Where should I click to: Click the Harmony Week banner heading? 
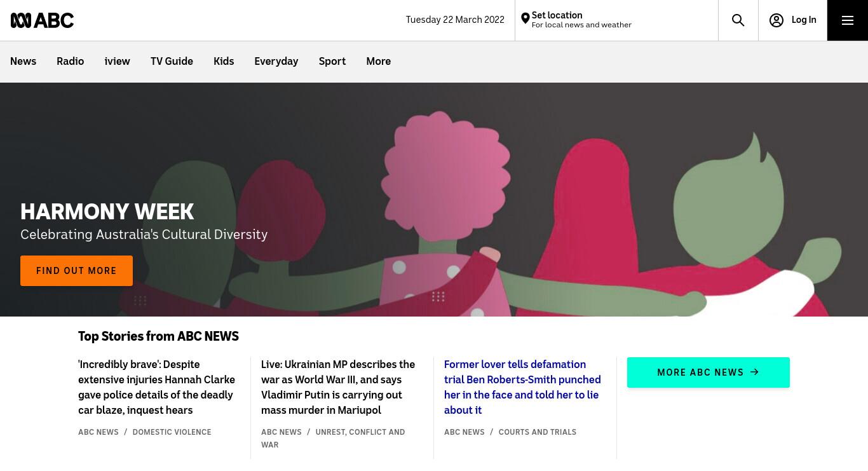point(107,212)
